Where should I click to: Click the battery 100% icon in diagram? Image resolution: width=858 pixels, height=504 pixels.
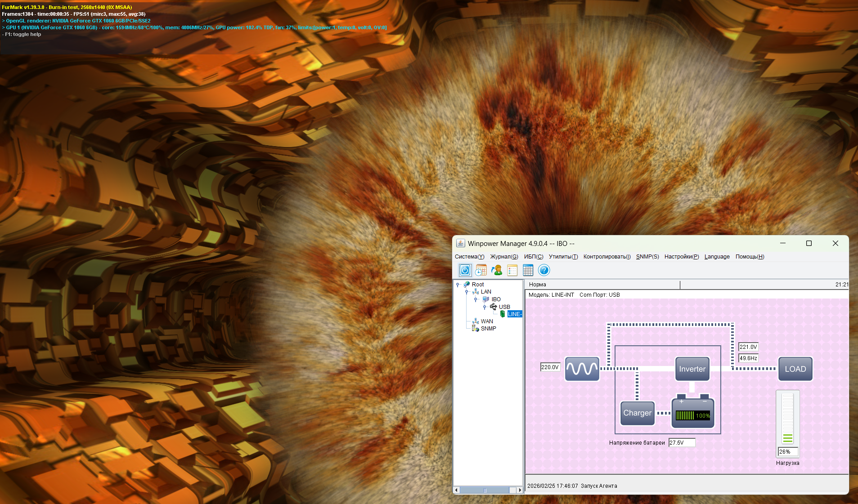coord(693,413)
